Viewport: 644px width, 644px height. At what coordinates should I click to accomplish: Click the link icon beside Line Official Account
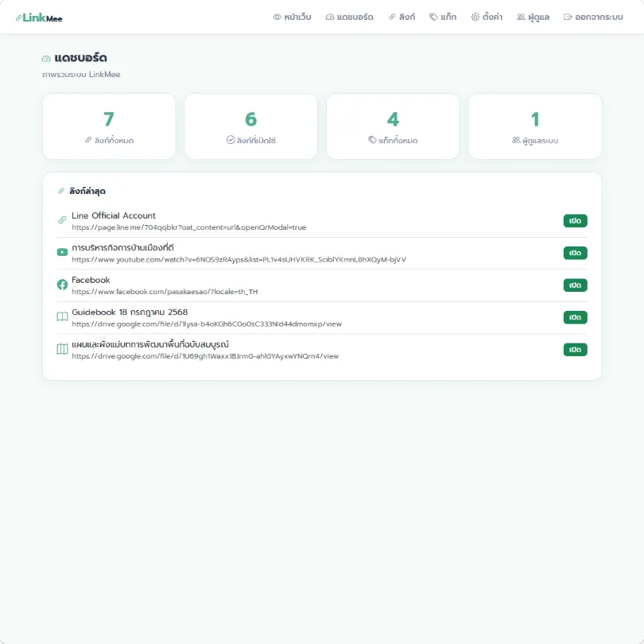point(62,219)
